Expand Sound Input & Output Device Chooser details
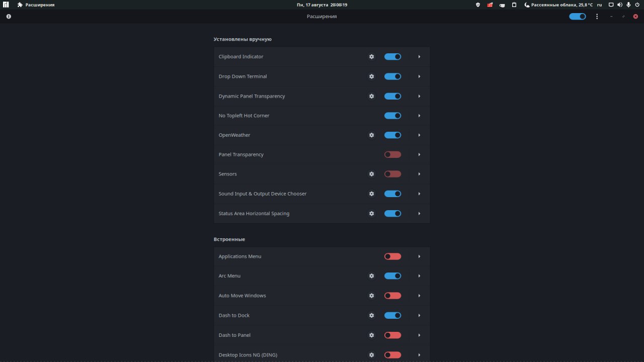This screenshot has height=362, width=644. 419,194
